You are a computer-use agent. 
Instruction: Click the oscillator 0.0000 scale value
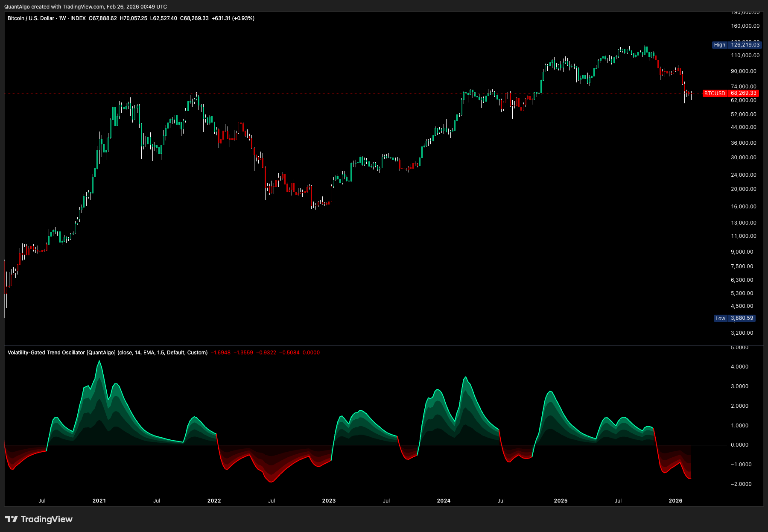pos(739,445)
